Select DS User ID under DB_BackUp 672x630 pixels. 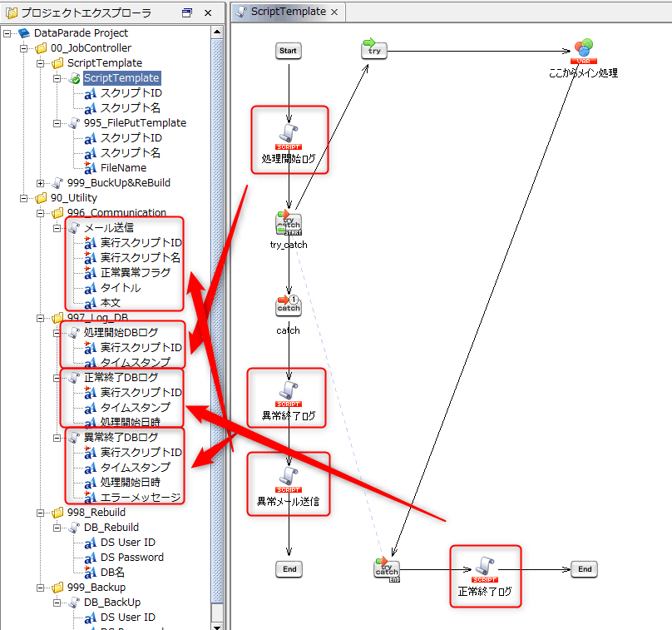coord(128,618)
